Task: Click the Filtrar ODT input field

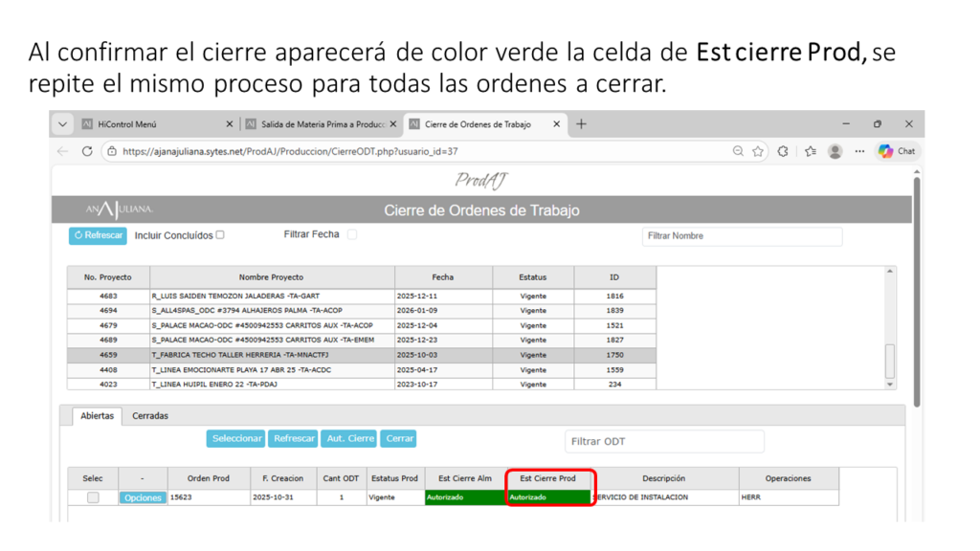Action: click(664, 442)
